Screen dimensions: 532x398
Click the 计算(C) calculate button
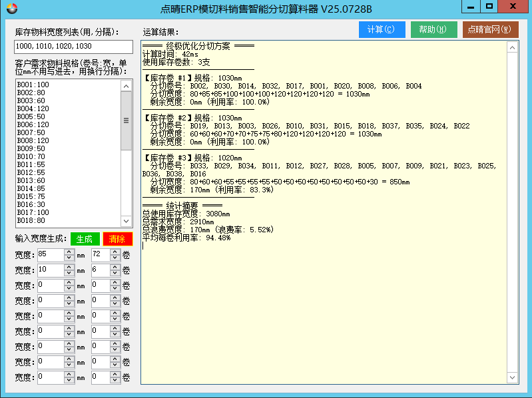pos(382,29)
